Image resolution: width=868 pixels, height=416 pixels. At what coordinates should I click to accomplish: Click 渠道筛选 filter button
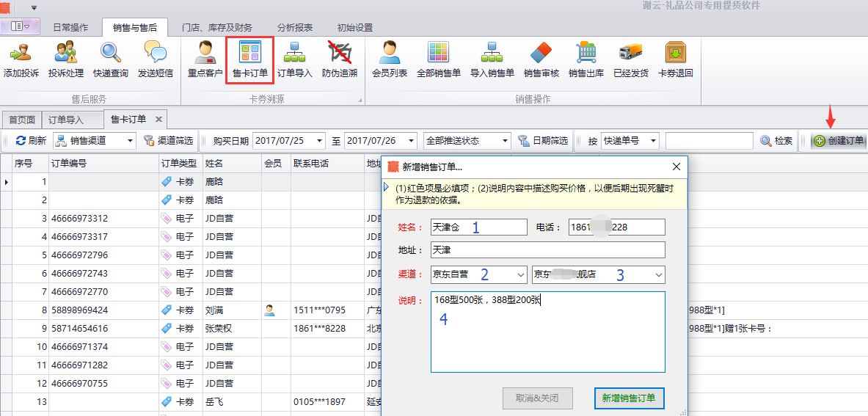(x=168, y=141)
